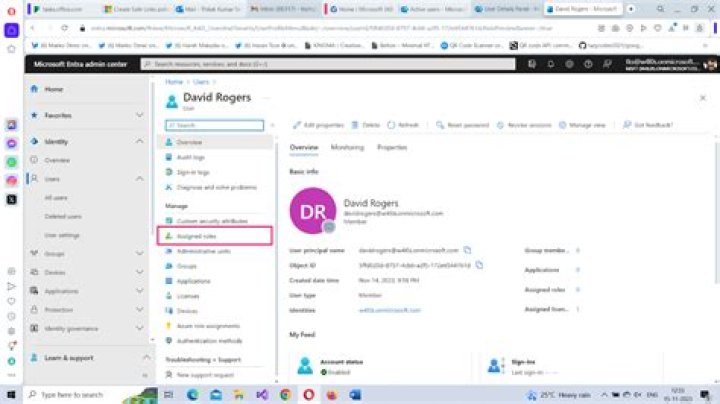
Task: Switch to the Properties tab
Action: 392,147
